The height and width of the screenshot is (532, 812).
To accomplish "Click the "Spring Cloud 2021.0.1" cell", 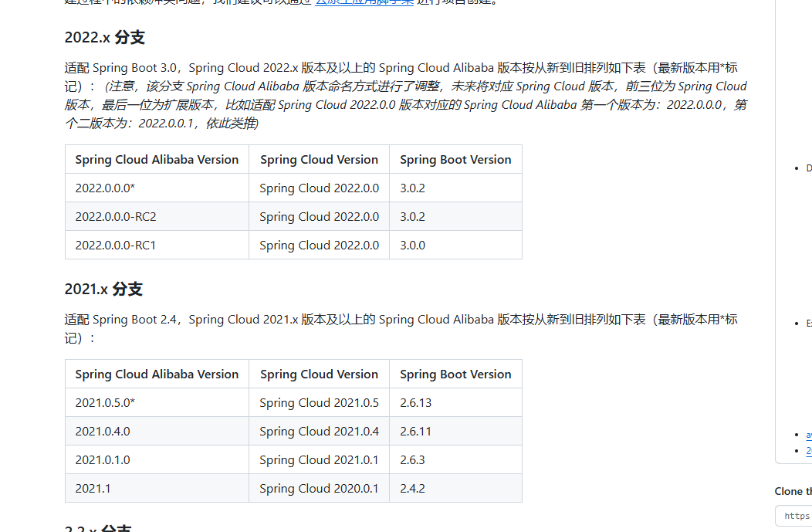I will (319, 459).
